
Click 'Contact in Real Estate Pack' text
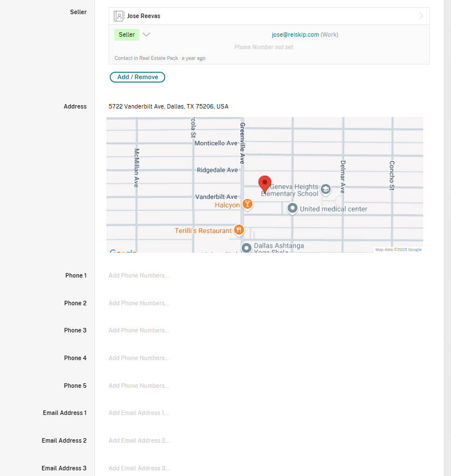[x=146, y=58]
